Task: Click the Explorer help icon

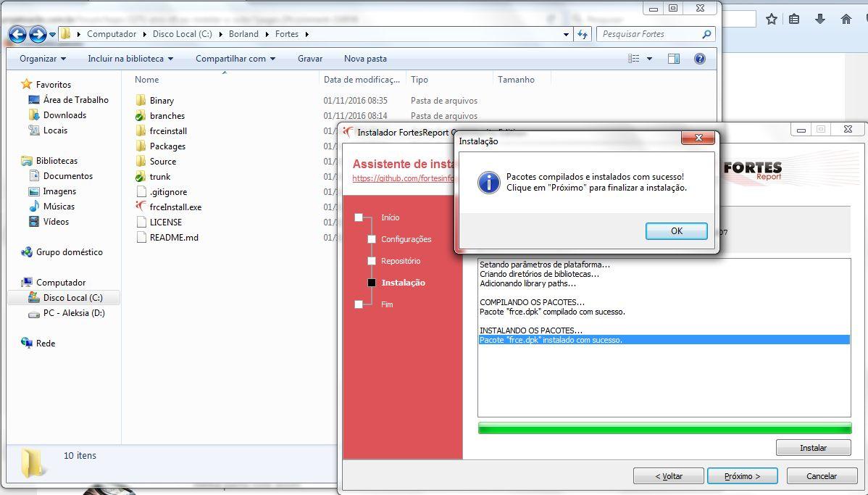Action: pos(700,59)
